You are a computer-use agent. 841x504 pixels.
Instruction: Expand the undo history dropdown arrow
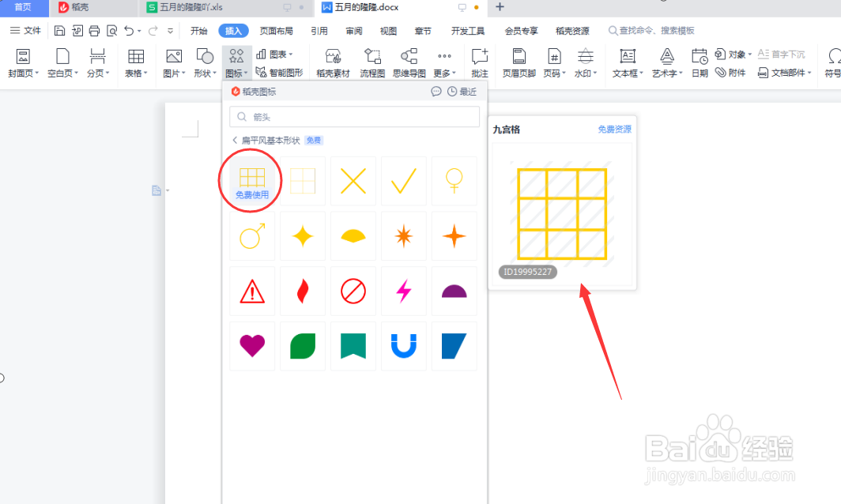139,31
